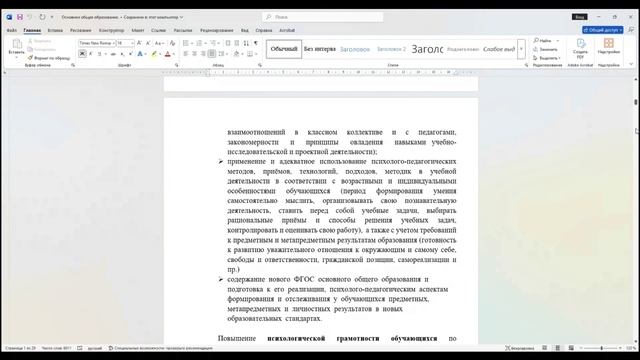Toggle superscript formatting

(x=131, y=54)
